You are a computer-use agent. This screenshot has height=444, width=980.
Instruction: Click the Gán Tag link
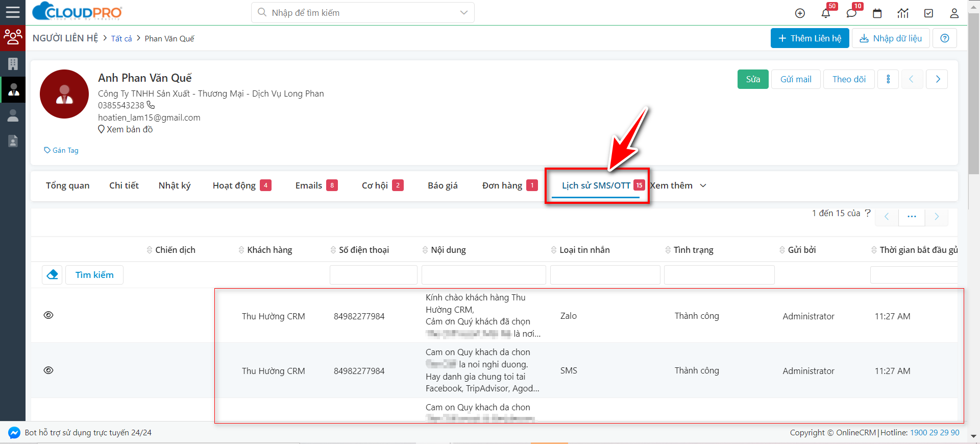pos(61,150)
